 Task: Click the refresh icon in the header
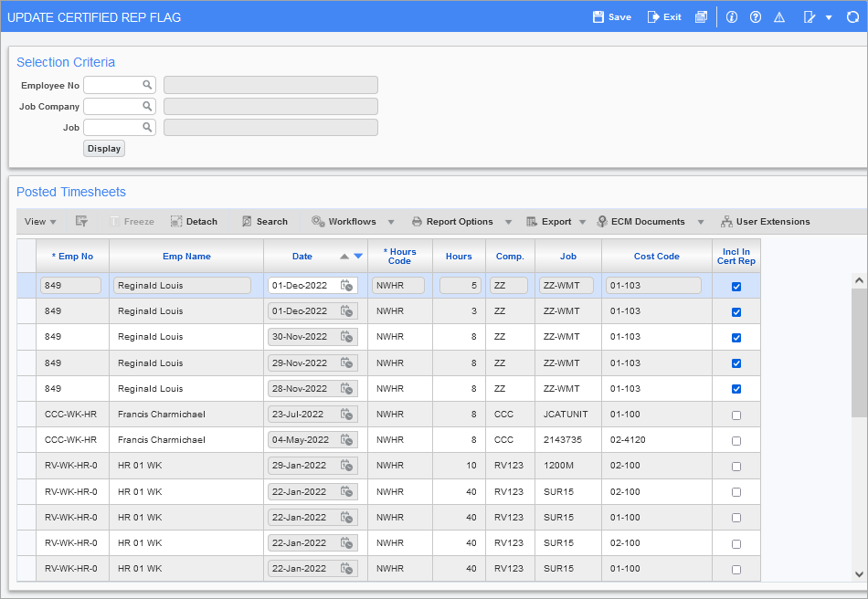(852, 17)
